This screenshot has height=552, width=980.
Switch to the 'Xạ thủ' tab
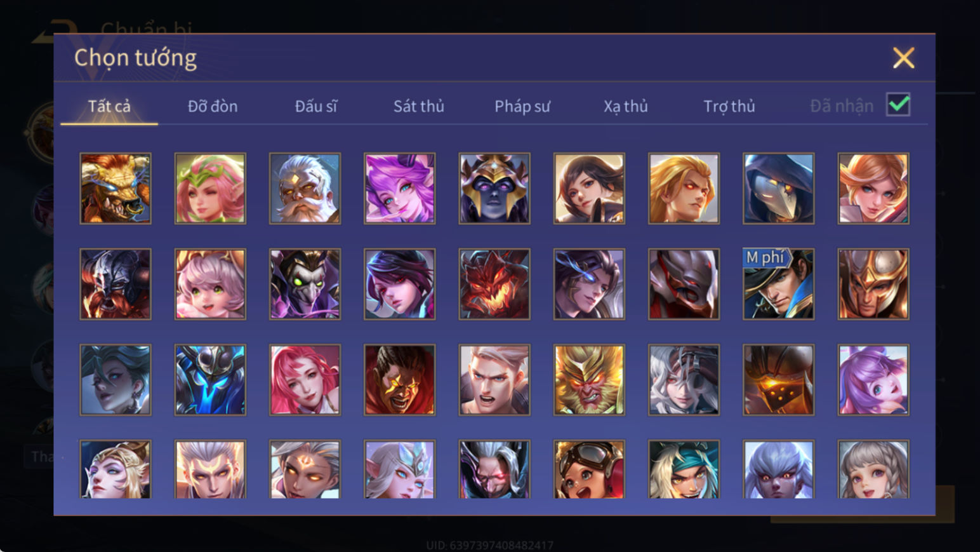click(626, 106)
